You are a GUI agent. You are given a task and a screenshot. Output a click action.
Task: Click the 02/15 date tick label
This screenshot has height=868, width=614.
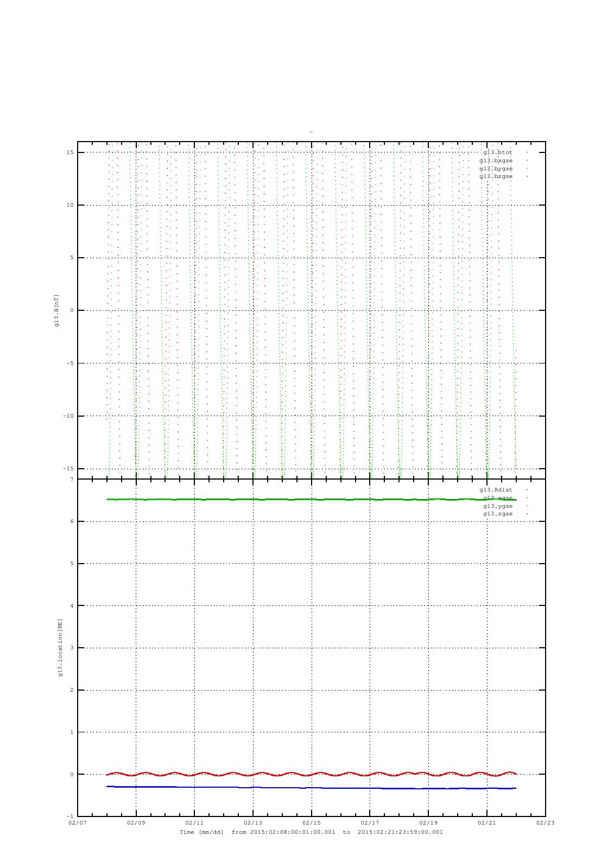(x=312, y=823)
